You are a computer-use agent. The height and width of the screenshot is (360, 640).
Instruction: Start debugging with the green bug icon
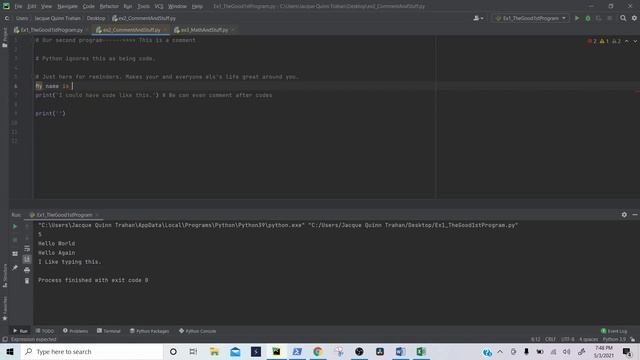click(588, 18)
